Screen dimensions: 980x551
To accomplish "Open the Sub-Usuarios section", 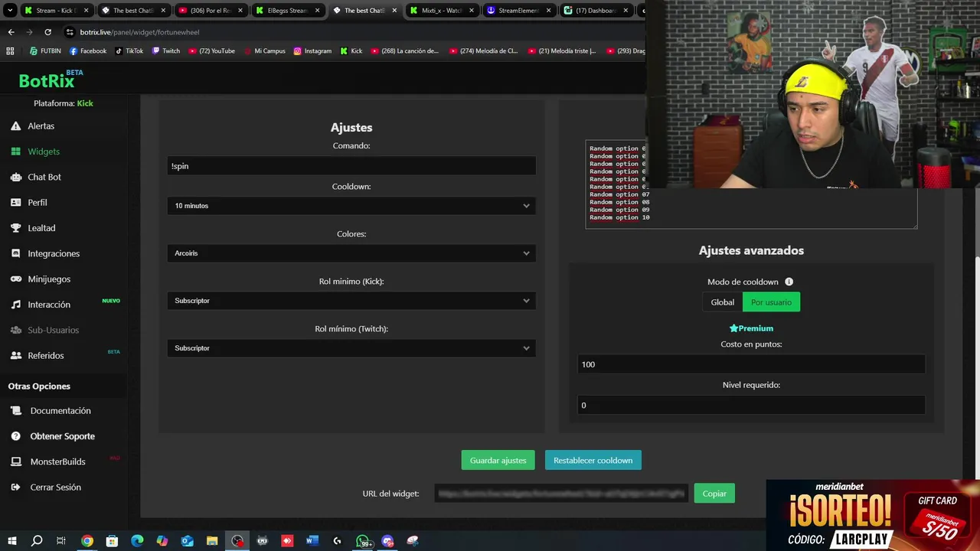I will tap(54, 330).
